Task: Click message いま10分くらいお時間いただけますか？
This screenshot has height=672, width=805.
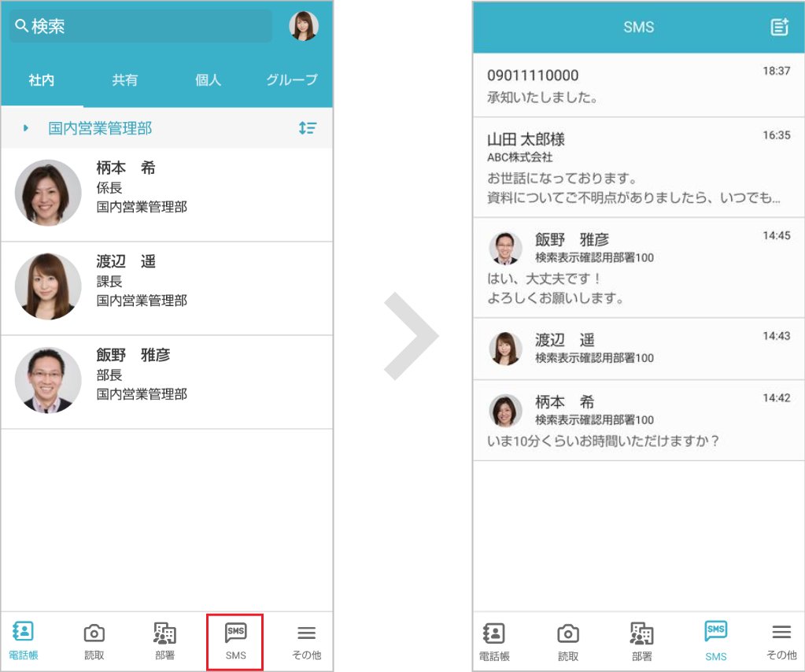Action: click(603, 441)
